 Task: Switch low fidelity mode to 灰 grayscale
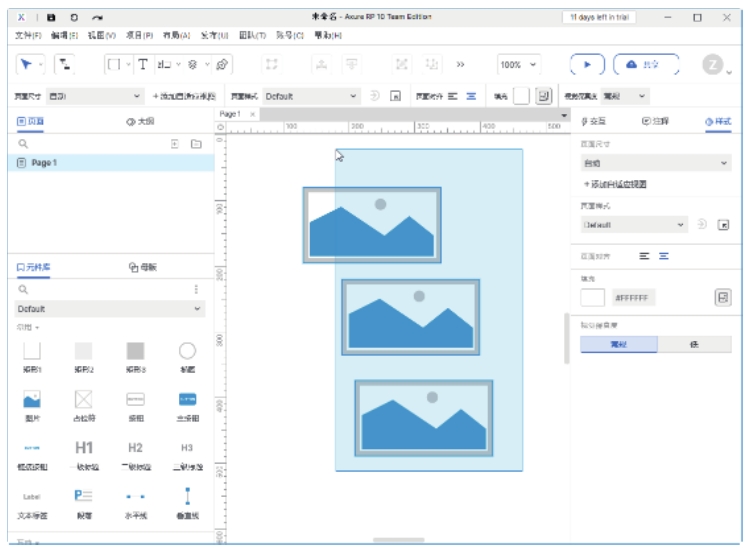pyautogui.click(x=693, y=344)
